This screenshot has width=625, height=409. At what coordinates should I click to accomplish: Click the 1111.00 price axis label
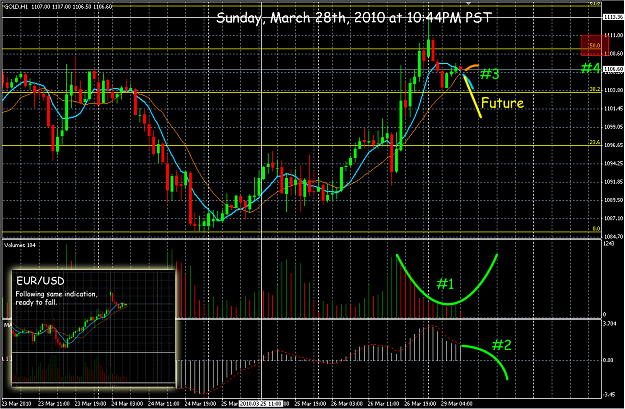[x=613, y=35]
